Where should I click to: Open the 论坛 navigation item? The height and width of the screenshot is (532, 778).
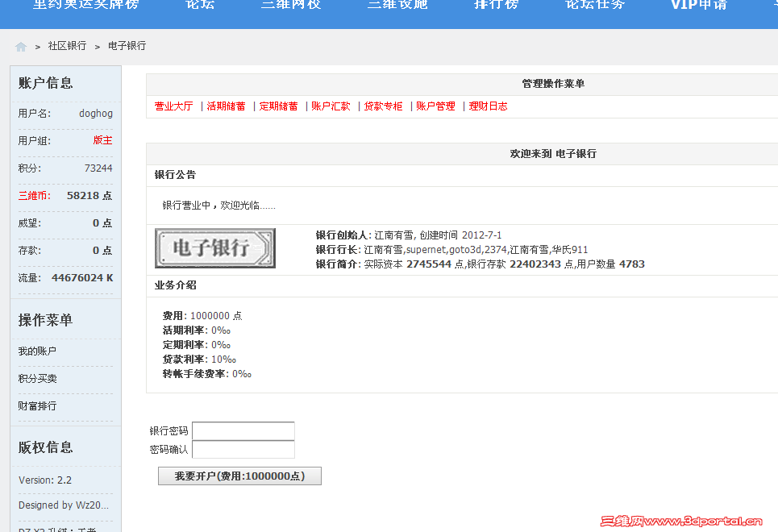200,5
